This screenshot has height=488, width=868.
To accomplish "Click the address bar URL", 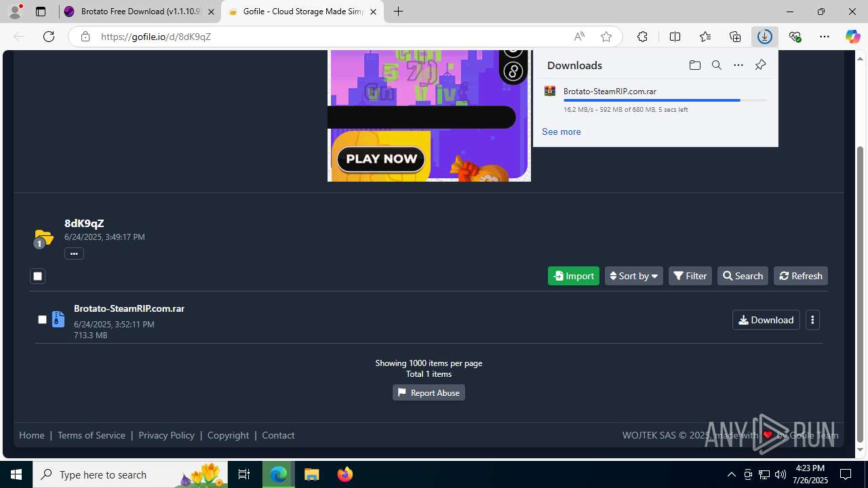I will click(x=156, y=37).
